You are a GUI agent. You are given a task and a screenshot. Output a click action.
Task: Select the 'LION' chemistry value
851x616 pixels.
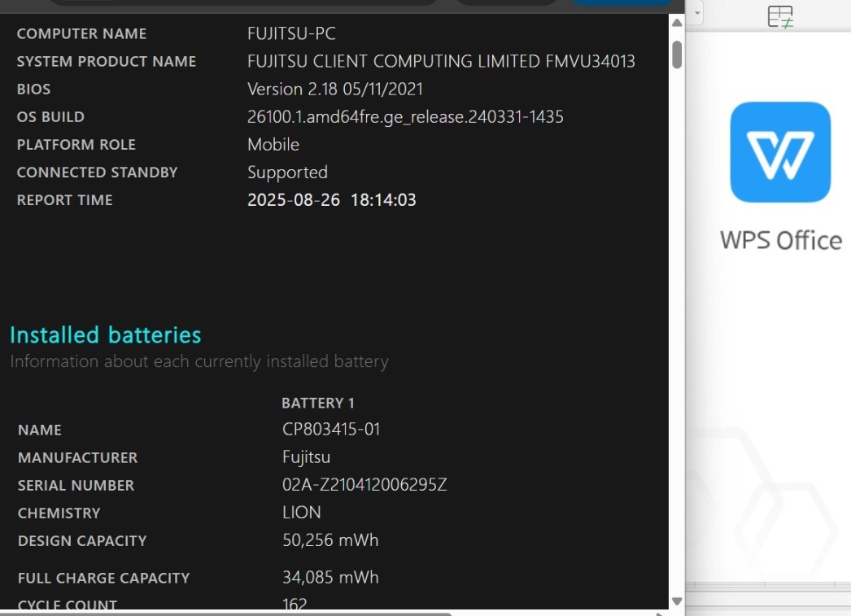[x=302, y=513]
